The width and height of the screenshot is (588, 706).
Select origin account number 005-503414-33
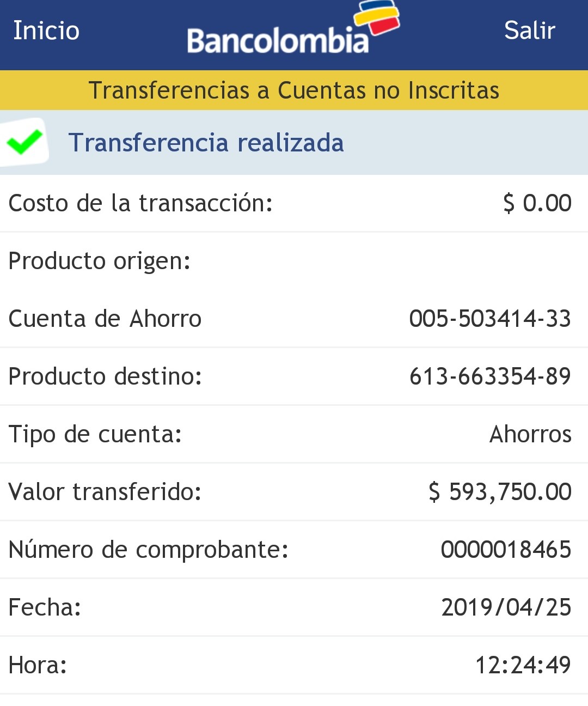point(490,319)
